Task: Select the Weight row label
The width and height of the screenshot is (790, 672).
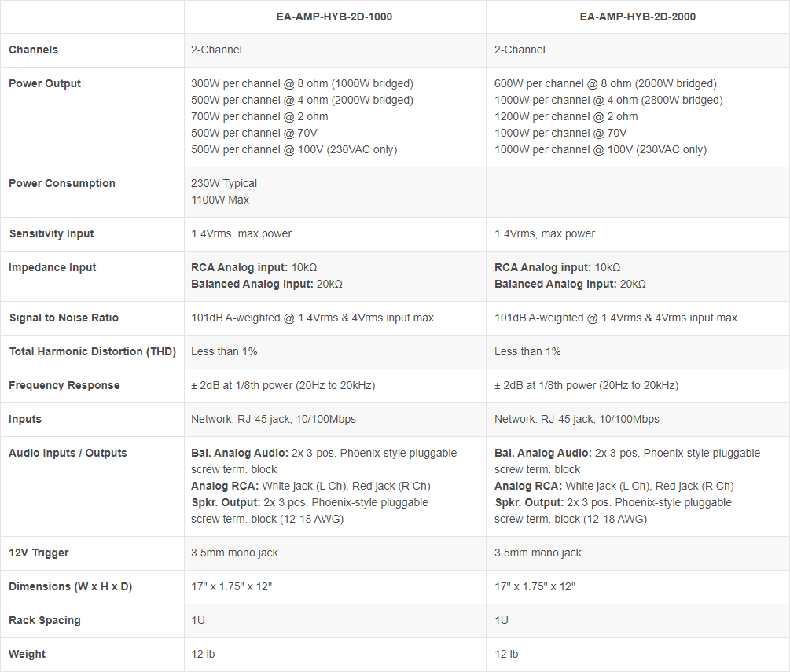Action: coord(27,654)
